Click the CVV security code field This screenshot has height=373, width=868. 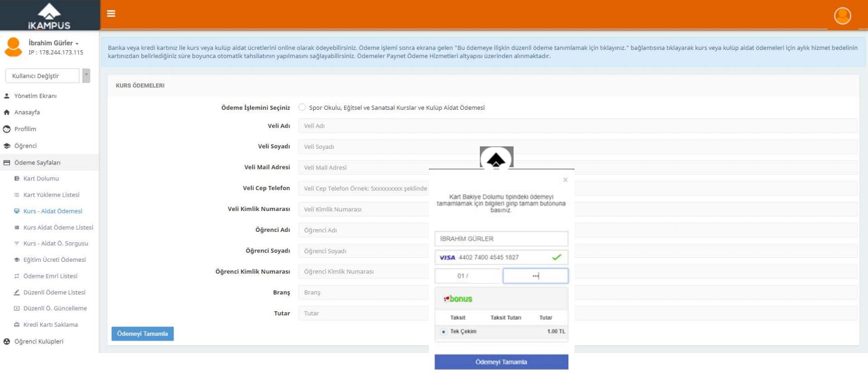[535, 276]
